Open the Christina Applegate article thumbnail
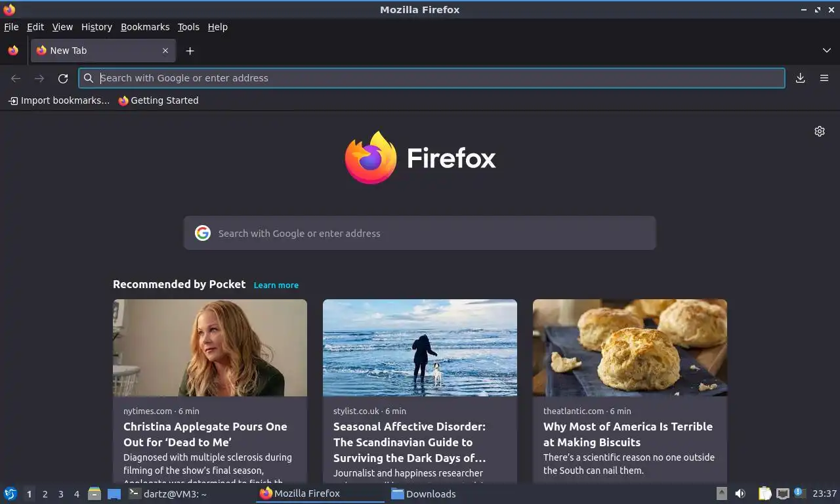Viewport: 840px width, 504px height. click(210, 348)
